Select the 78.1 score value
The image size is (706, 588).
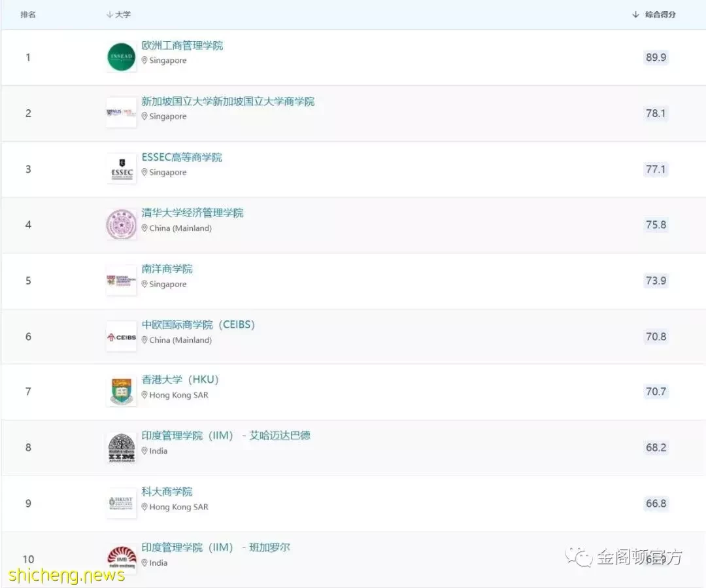tap(656, 113)
